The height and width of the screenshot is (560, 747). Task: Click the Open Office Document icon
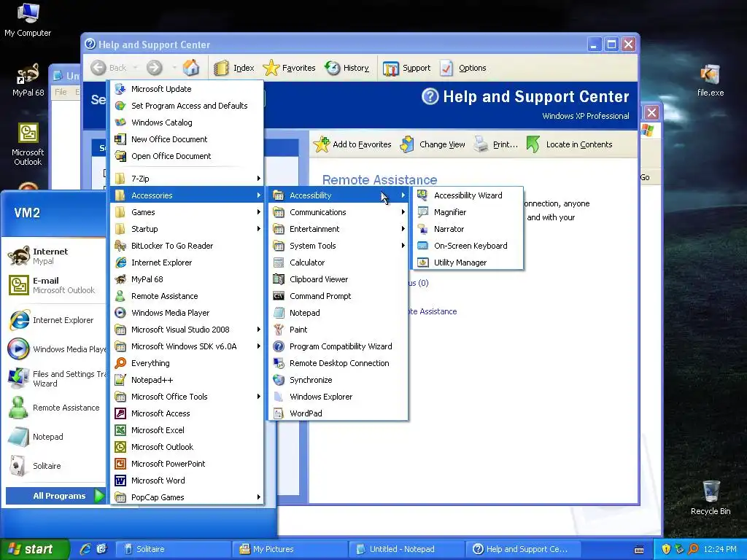point(120,156)
